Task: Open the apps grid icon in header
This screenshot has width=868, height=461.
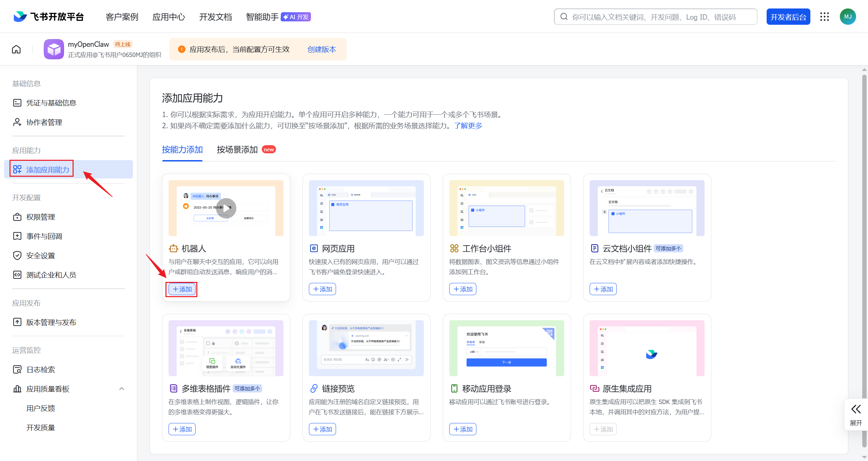Action: tap(825, 17)
